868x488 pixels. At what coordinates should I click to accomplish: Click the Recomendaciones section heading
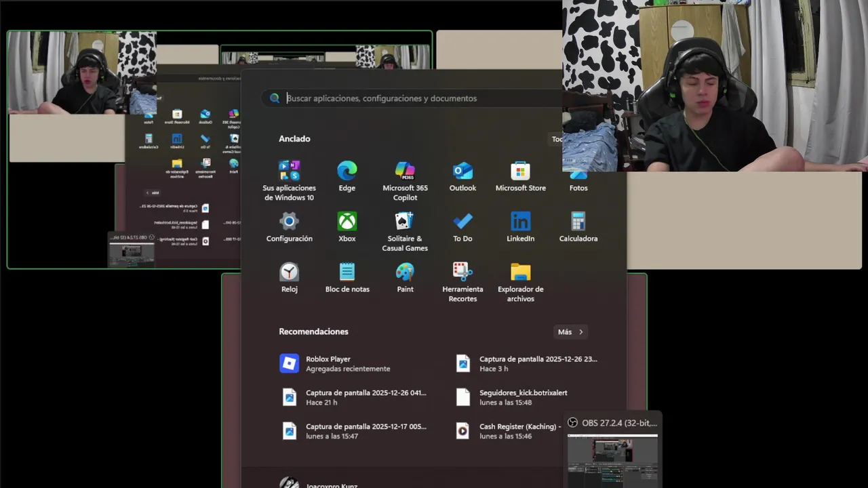313,331
